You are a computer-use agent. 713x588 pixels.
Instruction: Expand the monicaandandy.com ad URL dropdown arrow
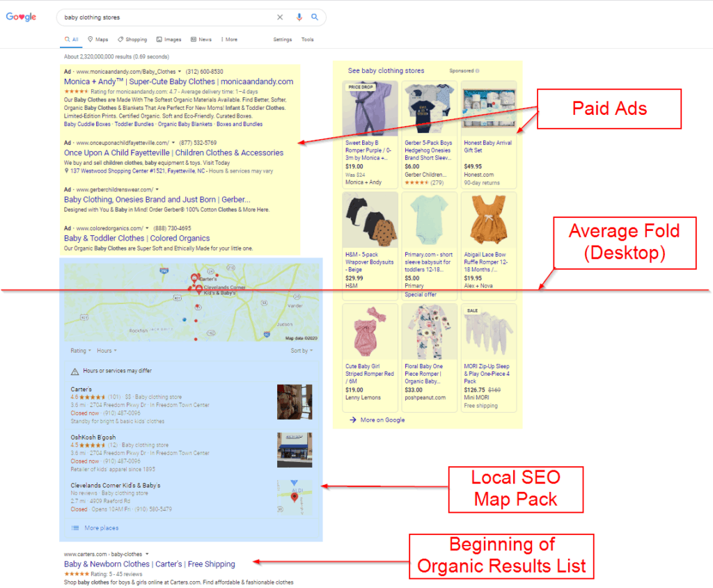(x=180, y=72)
